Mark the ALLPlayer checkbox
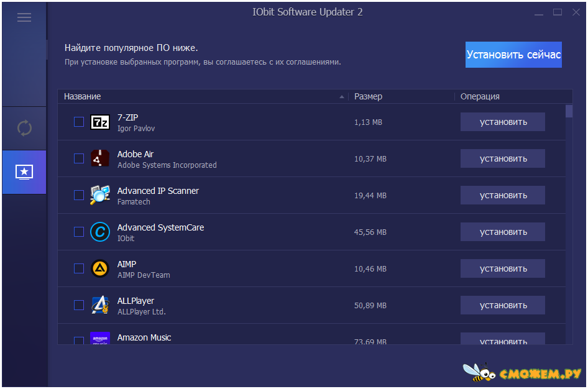This screenshot has width=588, height=389. click(x=79, y=305)
